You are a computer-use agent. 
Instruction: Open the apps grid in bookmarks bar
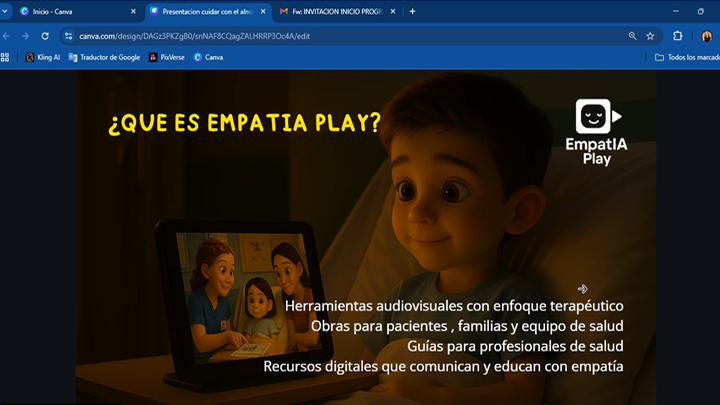pyautogui.click(x=6, y=57)
